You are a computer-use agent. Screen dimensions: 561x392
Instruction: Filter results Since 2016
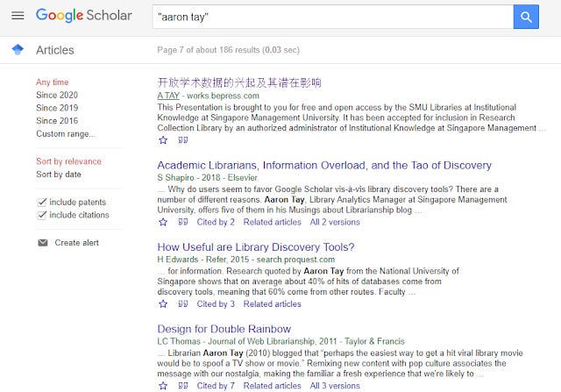pyautogui.click(x=57, y=121)
